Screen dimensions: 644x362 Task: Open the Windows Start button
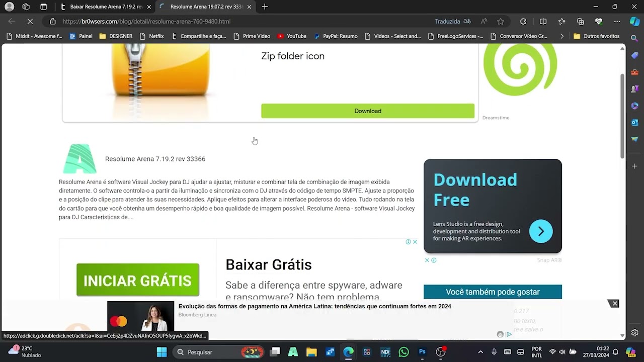162,352
